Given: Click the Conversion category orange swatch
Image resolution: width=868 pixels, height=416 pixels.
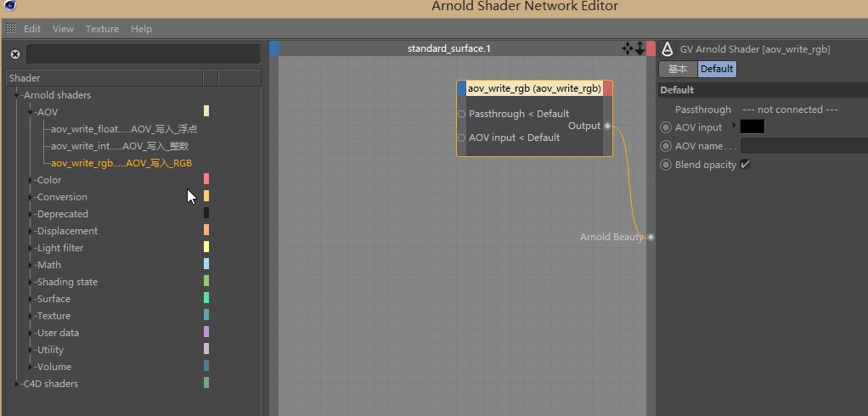Looking at the screenshot, I should click(206, 196).
